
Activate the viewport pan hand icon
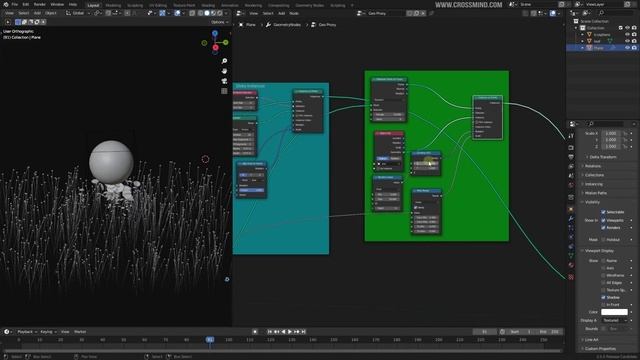(224, 71)
